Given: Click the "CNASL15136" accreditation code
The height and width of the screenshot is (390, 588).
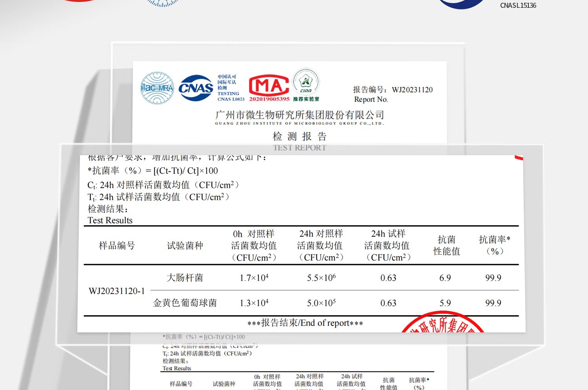Looking at the screenshot, I should click(x=518, y=5).
